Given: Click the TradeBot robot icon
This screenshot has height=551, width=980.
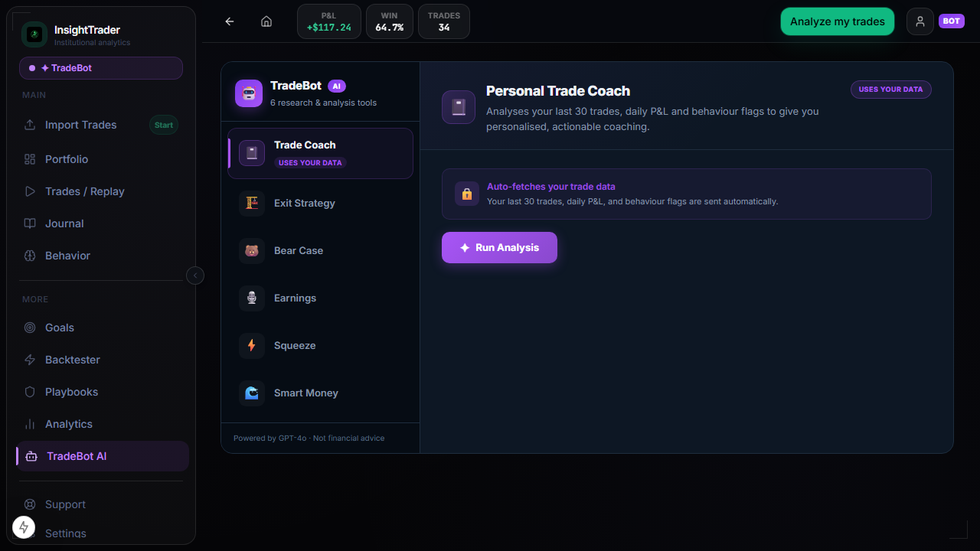Looking at the screenshot, I should (x=248, y=93).
